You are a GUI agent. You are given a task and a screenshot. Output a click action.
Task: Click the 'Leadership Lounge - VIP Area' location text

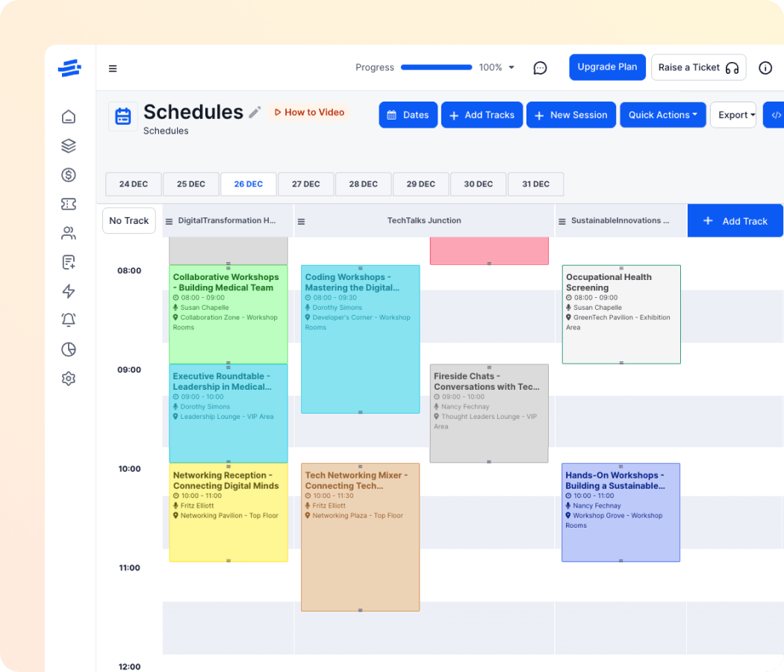(227, 417)
